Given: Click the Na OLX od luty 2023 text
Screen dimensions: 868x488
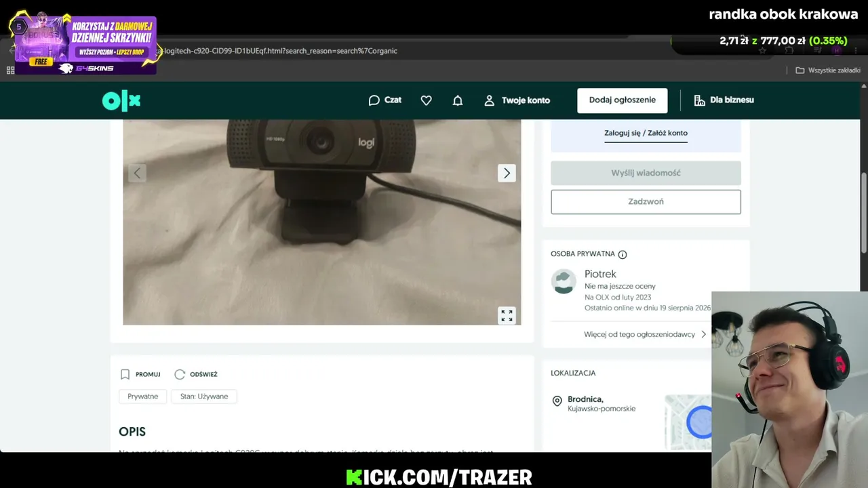Looking at the screenshot, I should 618,297.
